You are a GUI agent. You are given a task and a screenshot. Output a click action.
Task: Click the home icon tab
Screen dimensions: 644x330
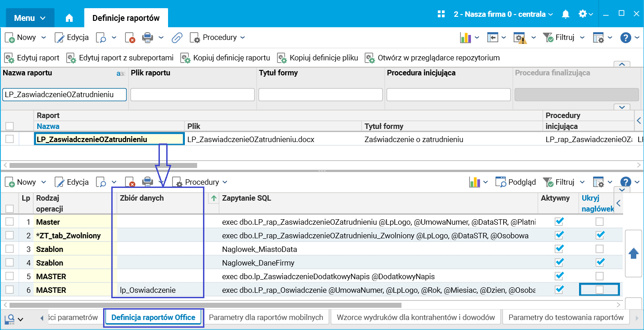pyautogui.click(x=69, y=18)
